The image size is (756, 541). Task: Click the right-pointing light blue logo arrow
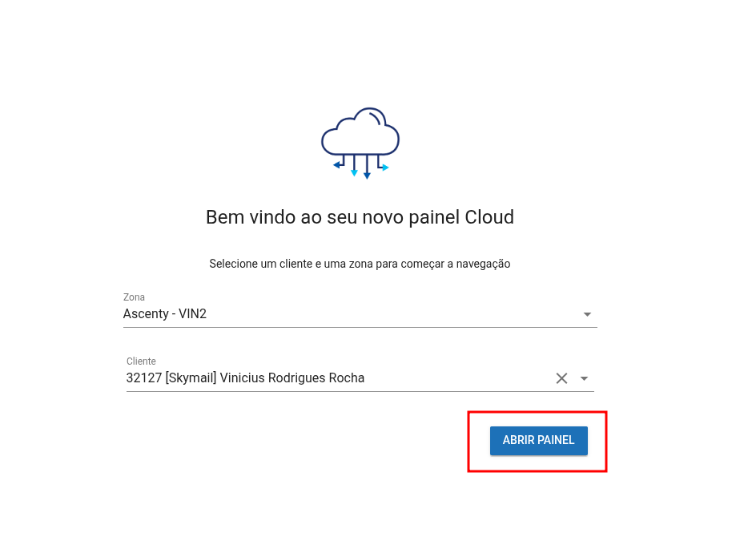385,168
